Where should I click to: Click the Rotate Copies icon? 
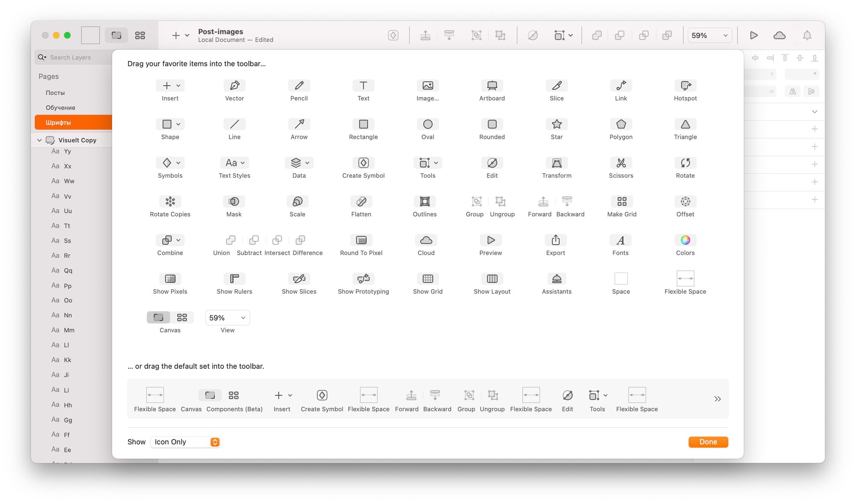tap(170, 201)
